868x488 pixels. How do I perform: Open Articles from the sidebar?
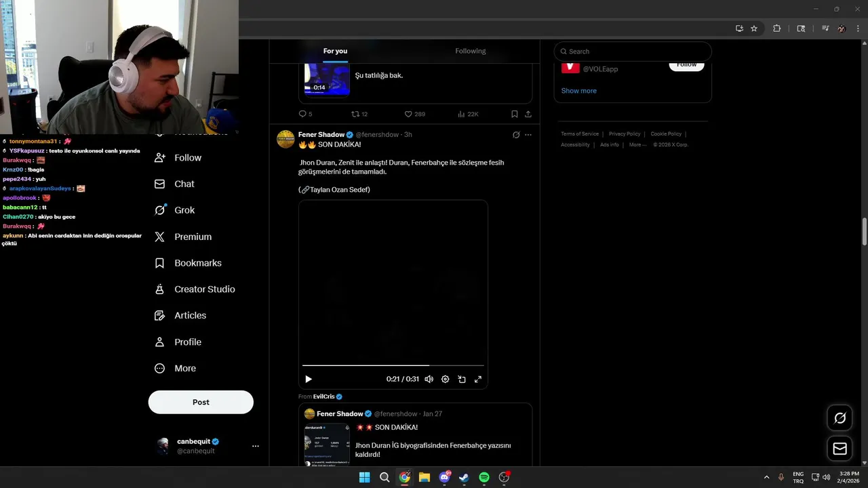point(180,315)
